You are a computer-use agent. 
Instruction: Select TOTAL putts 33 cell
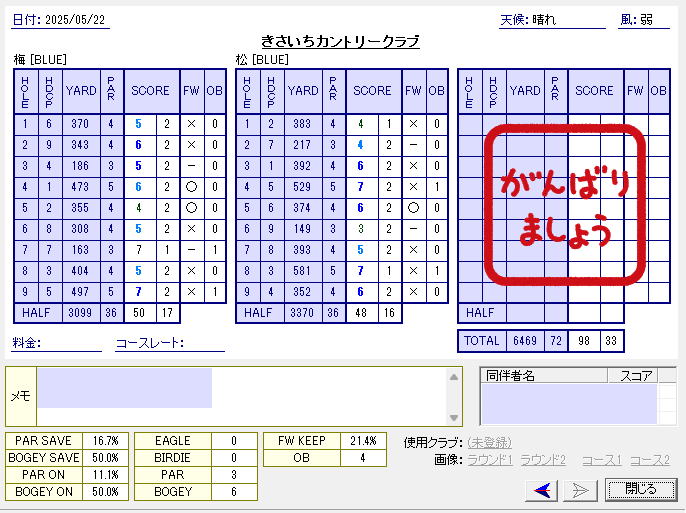pyautogui.click(x=612, y=341)
